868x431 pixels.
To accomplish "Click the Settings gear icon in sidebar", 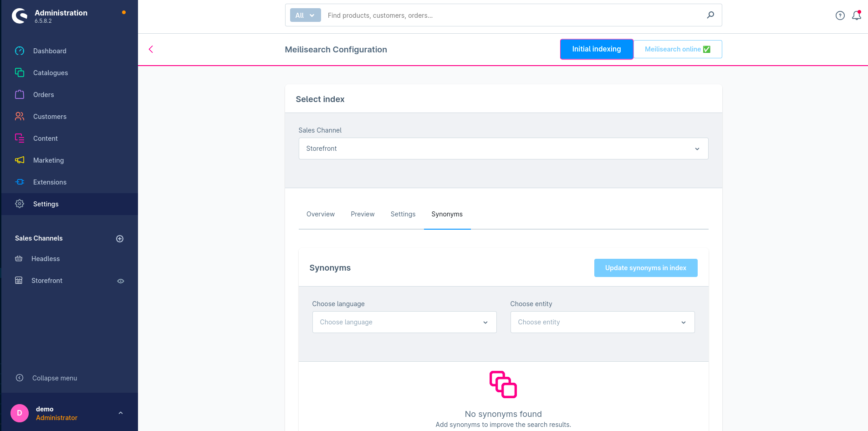I will tap(20, 204).
